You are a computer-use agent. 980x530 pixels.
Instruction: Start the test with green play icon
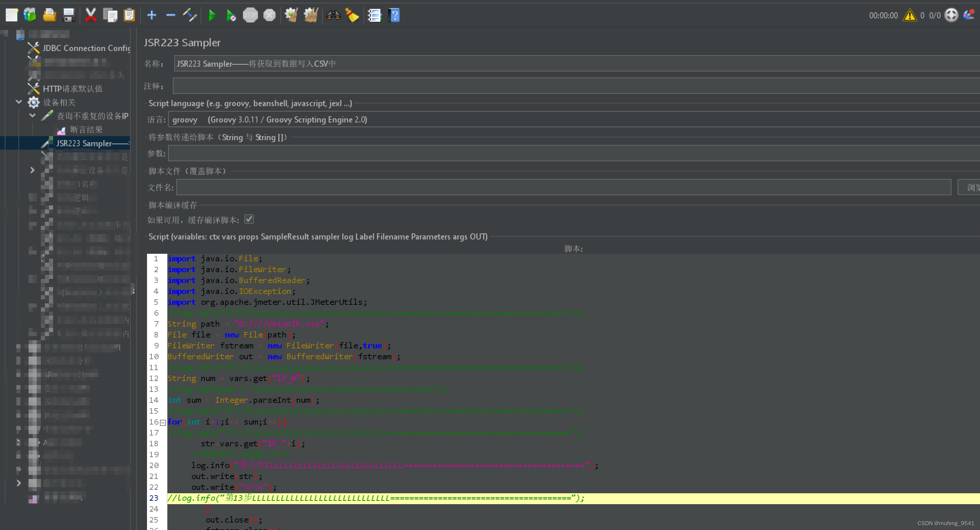[212, 15]
